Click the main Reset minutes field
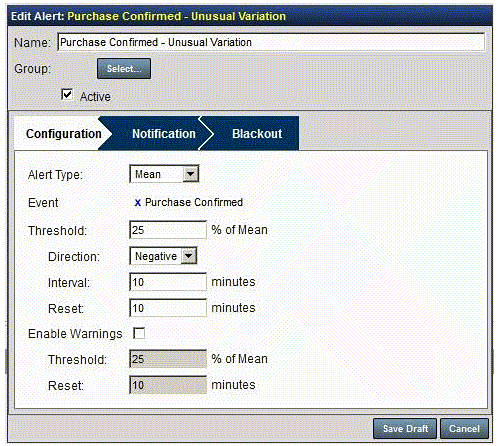Viewport: 499px width, 446px height. tap(168, 308)
